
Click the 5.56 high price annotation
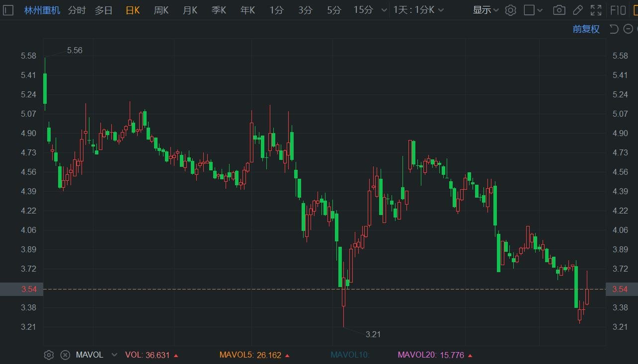coord(75,51)
